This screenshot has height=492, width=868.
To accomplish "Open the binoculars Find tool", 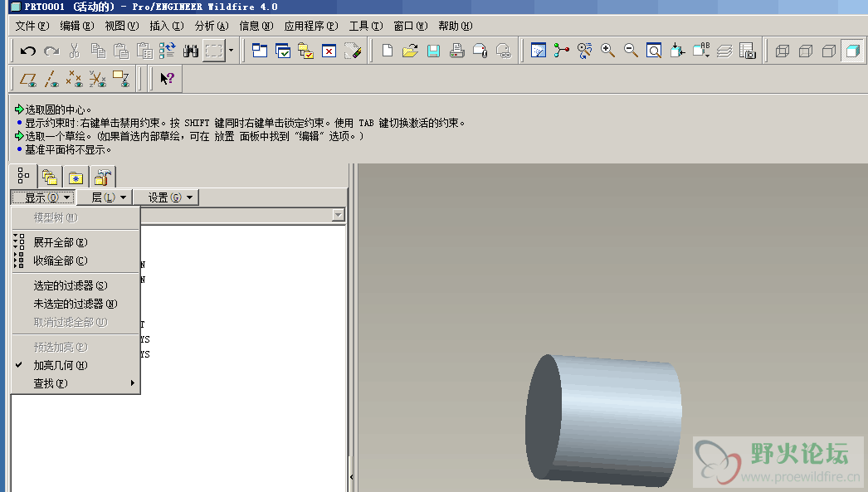I will click(x=190, y=51).
